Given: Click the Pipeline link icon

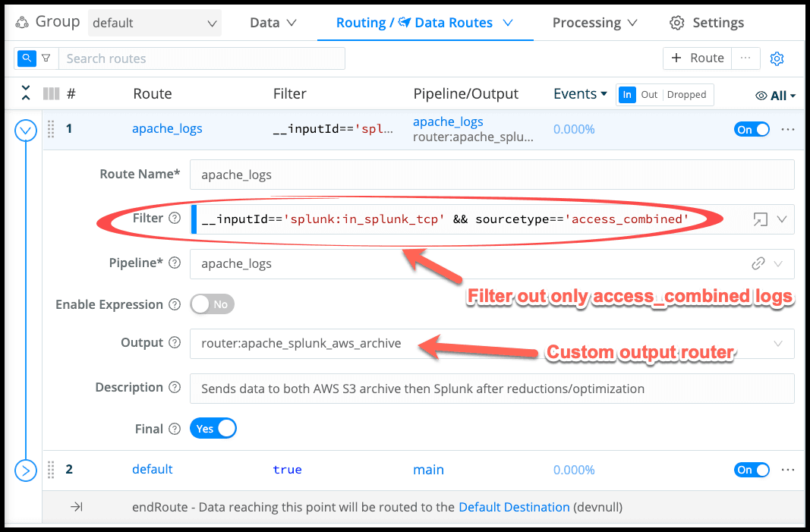Looking at the screenshot, I should (758, 264).
